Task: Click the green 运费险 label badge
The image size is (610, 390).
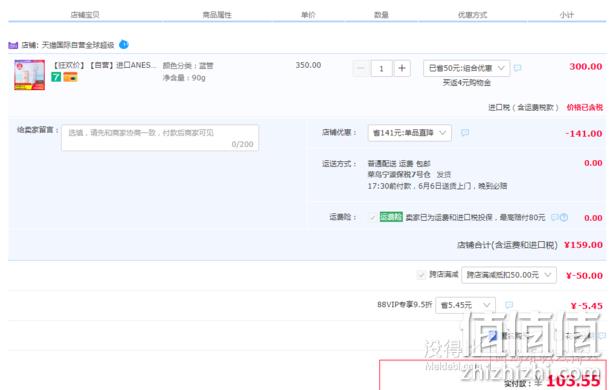Action: click(391, 217)
